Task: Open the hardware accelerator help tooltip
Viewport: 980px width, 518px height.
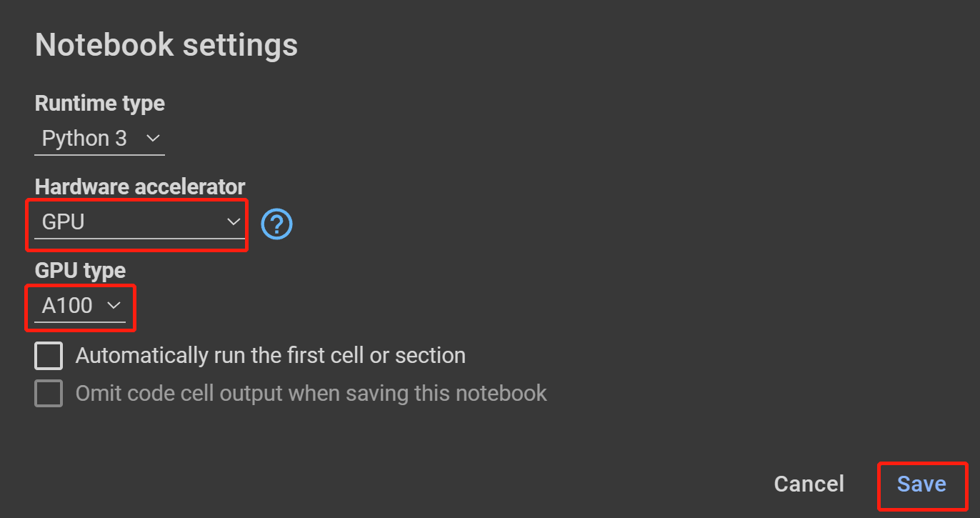Action: pos(276,224)
